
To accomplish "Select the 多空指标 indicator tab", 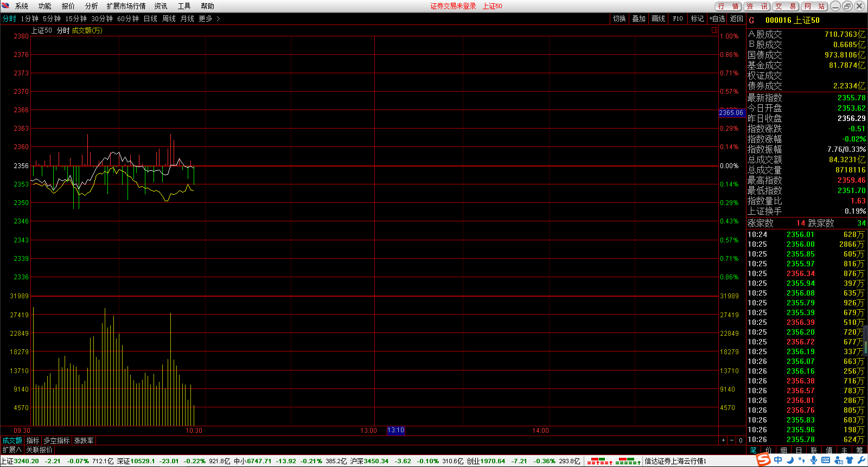I will point(56,440).
